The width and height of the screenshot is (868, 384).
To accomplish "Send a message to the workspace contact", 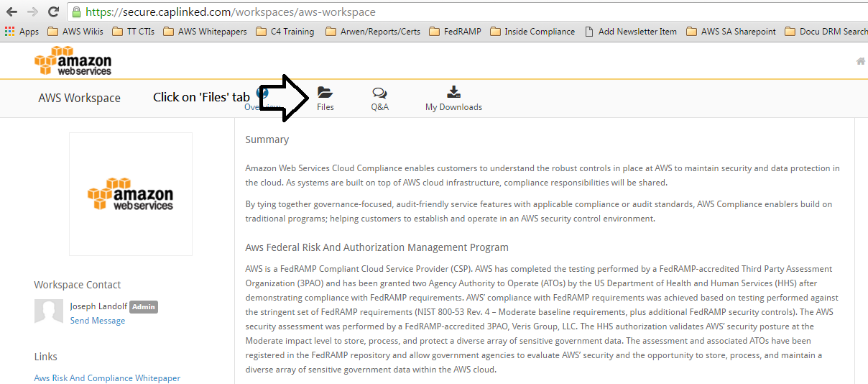I will (98, 321).
